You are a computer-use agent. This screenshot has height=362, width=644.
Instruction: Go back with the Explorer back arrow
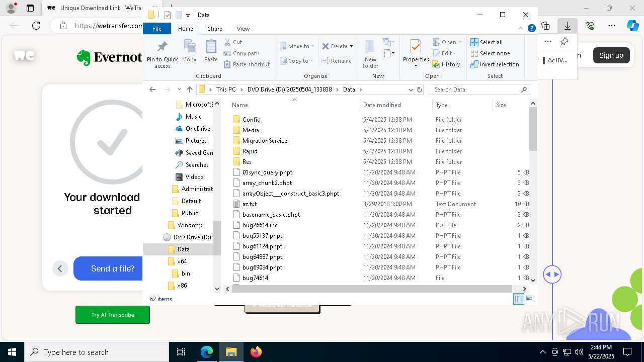click(x=152, y=89)
